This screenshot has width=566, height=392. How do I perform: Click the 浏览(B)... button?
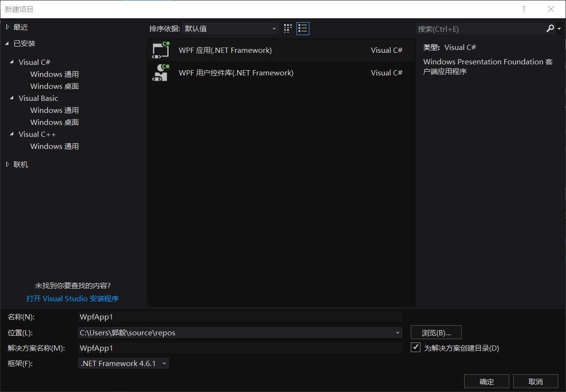(436, 332)
